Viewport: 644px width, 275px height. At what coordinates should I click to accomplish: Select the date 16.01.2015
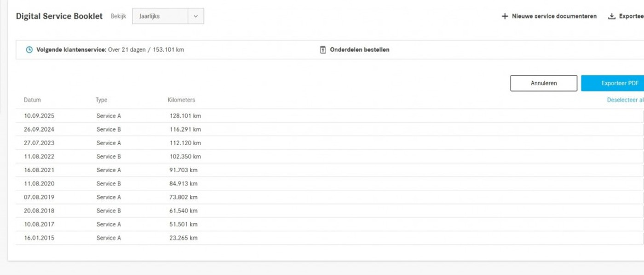[39, 238]
